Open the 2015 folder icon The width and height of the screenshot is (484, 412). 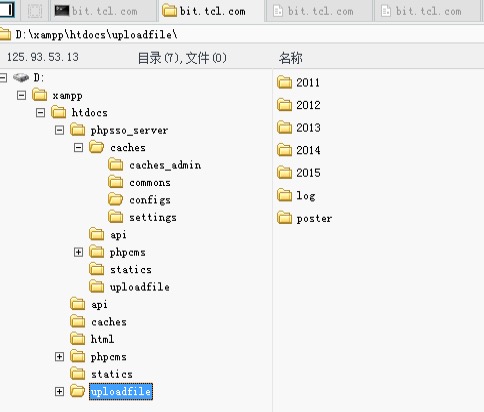[x=284, y=173]
